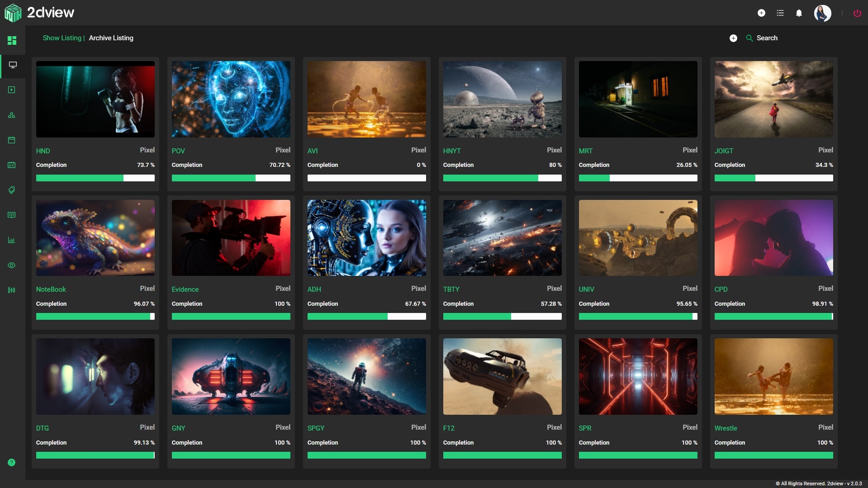Expand the schedule calendar-list icon in sidebar
The height and width of the screenshot is (488, 868).
click(12, 165)
